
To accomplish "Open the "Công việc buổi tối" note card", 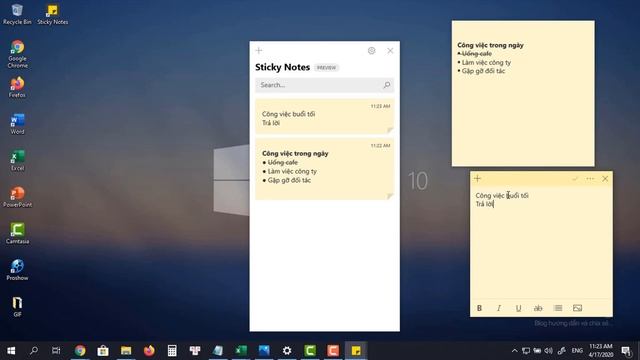I will tap(324, 116).
